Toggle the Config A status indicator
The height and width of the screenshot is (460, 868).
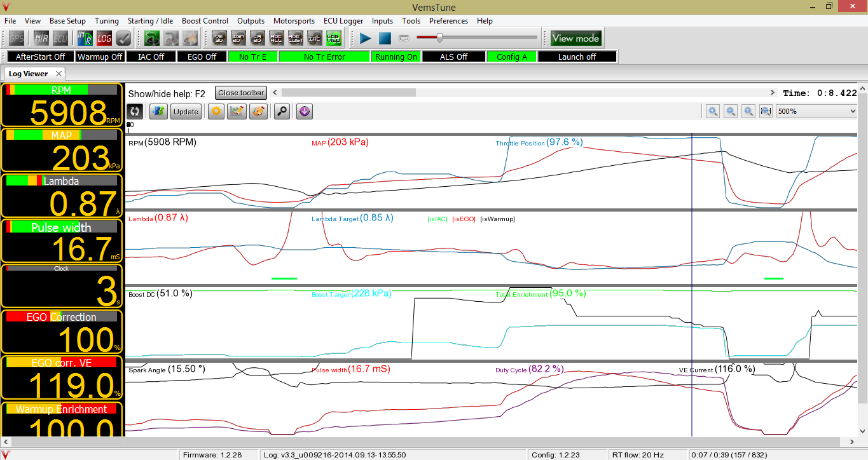512,57
